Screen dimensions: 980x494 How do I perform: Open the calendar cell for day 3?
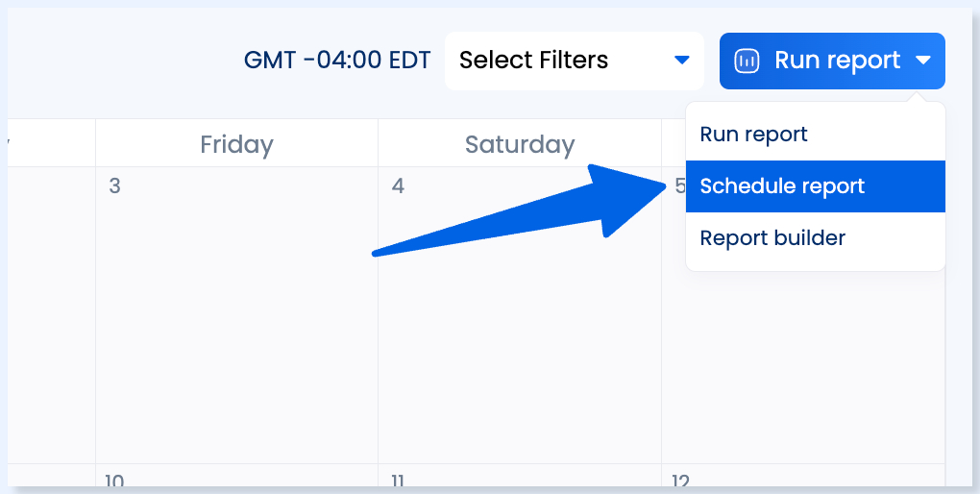[x=237, y=315]
